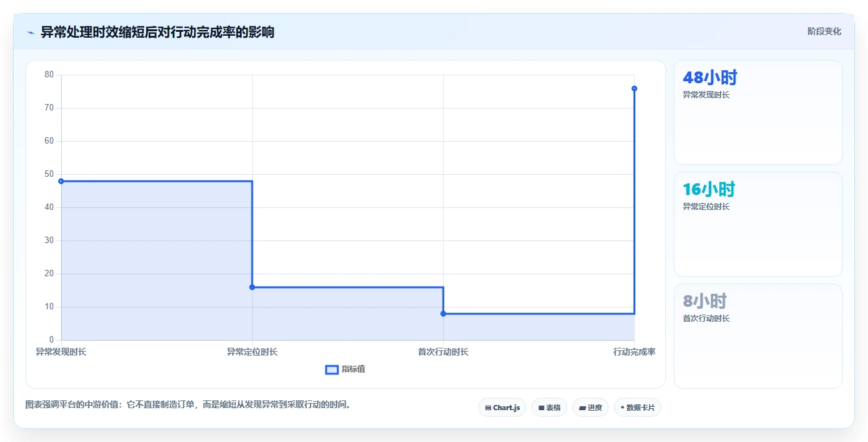Click the data point at 首次行动时长
The width and height of the screenshot is (868, 442).
pos(443,314)
